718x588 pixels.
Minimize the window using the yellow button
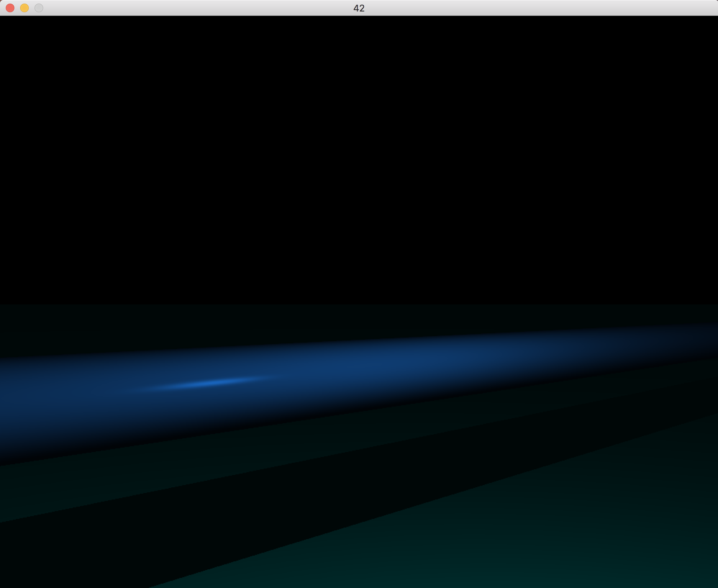coord(24,8)
